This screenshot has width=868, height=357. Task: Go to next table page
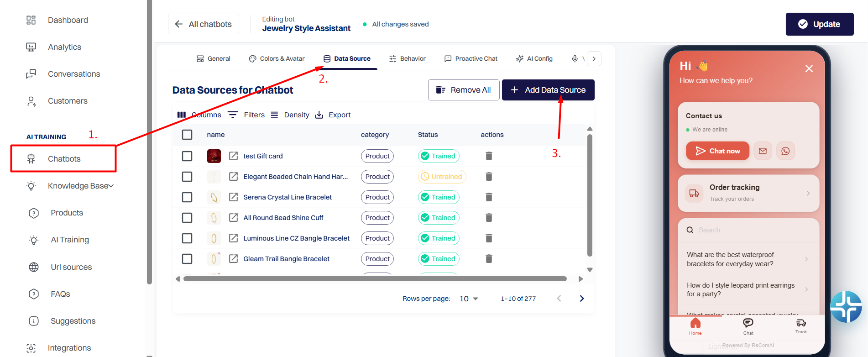582,299
